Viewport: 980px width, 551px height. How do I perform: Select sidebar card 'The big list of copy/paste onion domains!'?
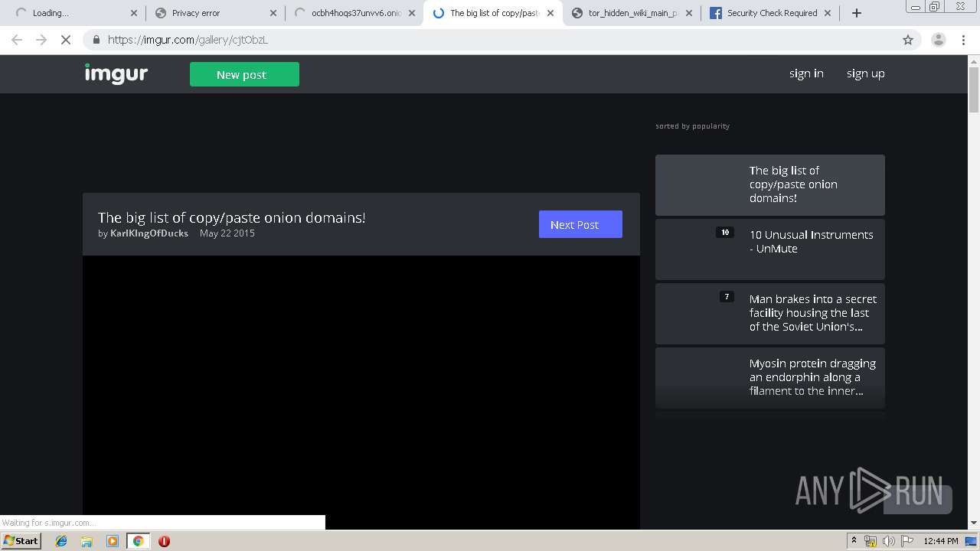770,185
